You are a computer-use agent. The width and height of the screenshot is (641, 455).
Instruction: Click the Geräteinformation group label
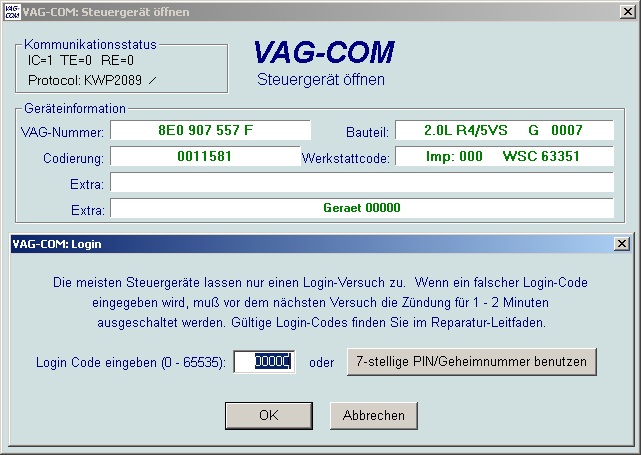75,108
